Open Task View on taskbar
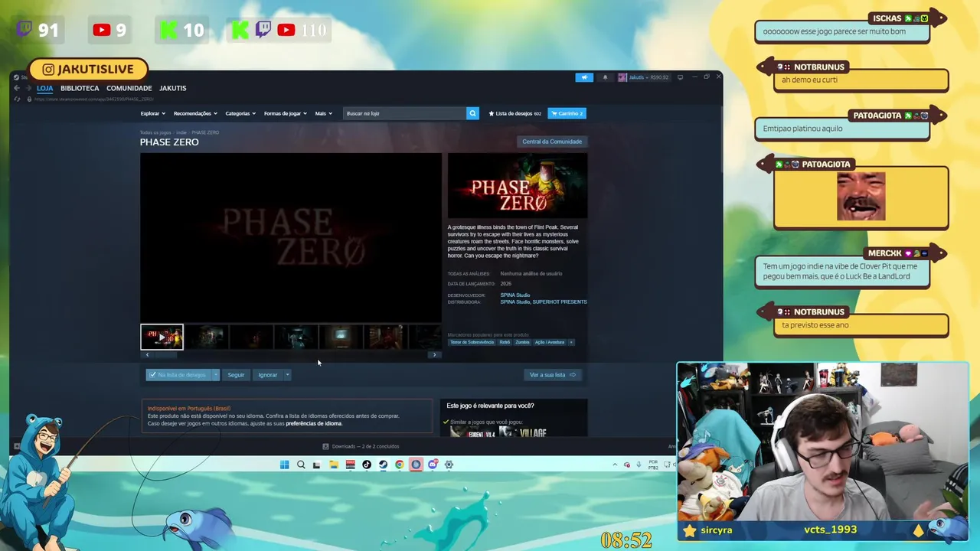Viewport: 980px width, 551px height. 317,465
